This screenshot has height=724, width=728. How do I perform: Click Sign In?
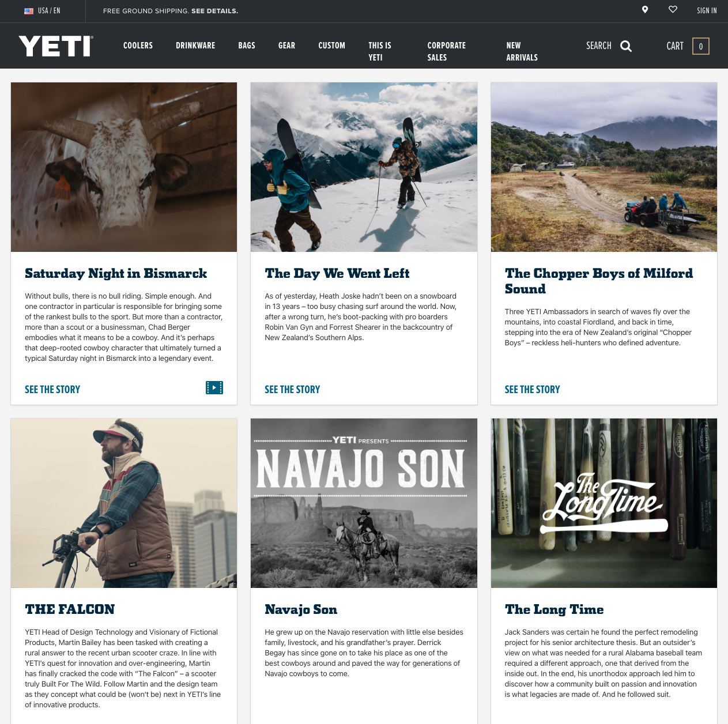(x=707, y=11)
